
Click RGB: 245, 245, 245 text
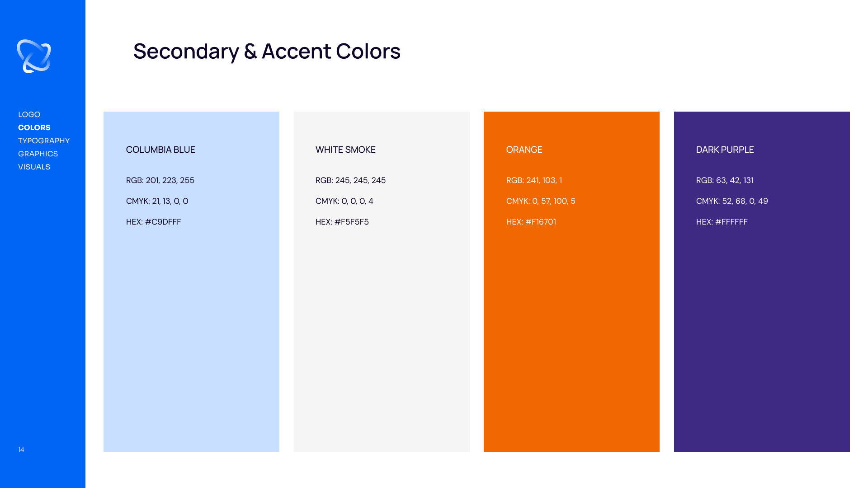point(350,180)
